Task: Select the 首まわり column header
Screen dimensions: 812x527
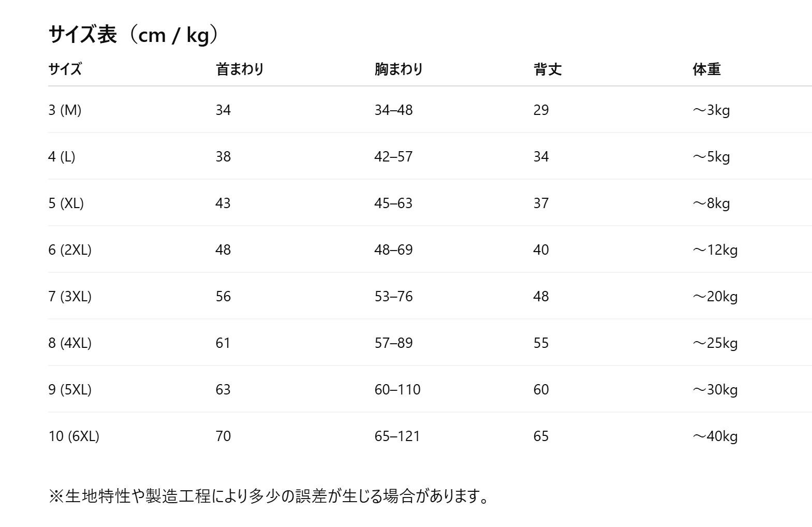Action: (240, 69)
